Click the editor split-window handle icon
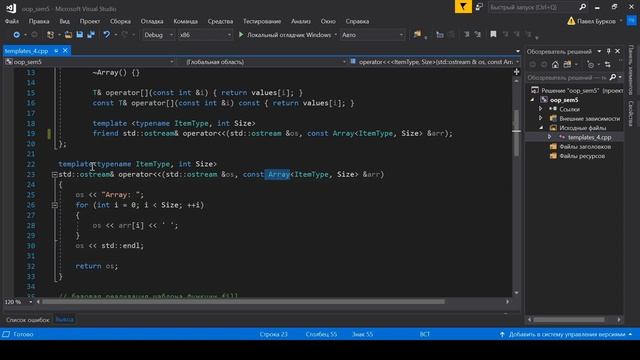Screen dimensions: 640x360 pos(516,72)
